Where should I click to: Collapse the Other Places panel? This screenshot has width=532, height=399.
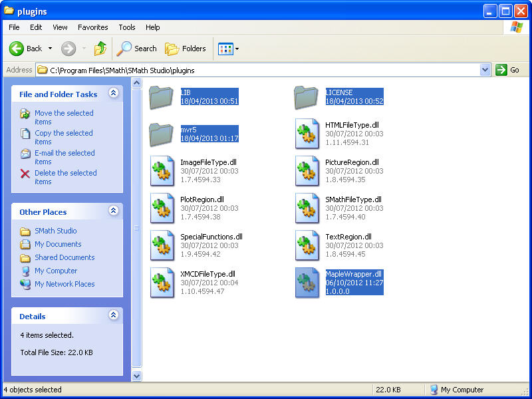(x=113, y=211)
